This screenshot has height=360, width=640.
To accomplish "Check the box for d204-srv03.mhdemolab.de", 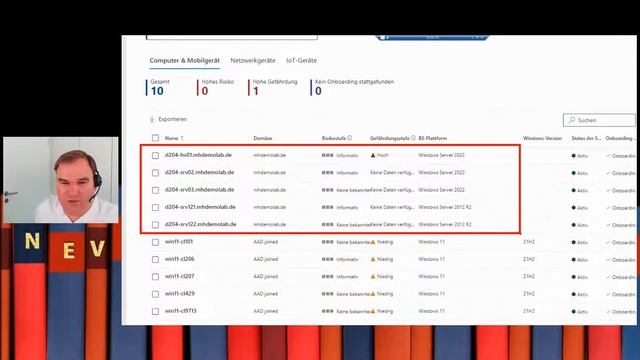I will (x=156, y=190).
